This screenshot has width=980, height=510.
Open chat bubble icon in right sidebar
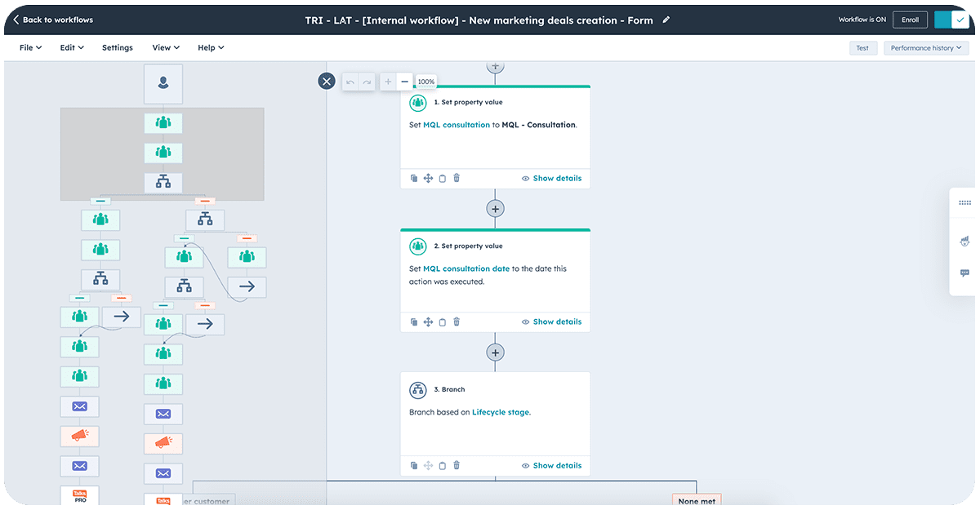coord(964,273)
